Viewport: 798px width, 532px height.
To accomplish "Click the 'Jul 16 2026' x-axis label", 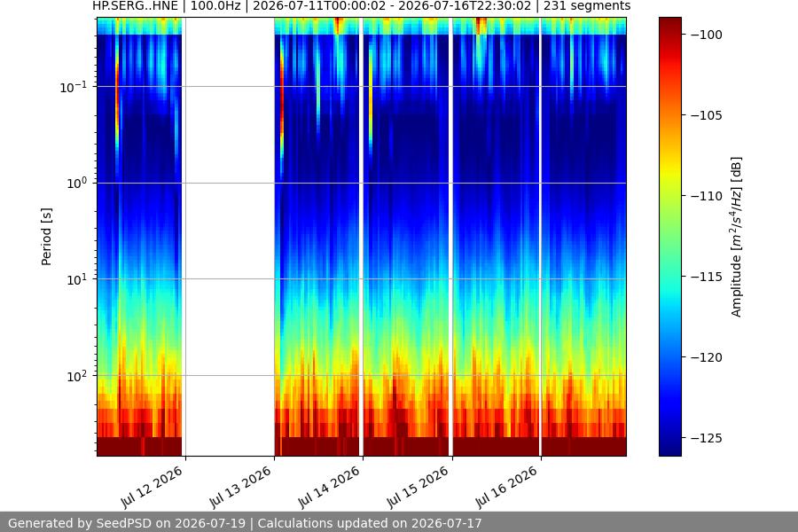I will point(506,487).
